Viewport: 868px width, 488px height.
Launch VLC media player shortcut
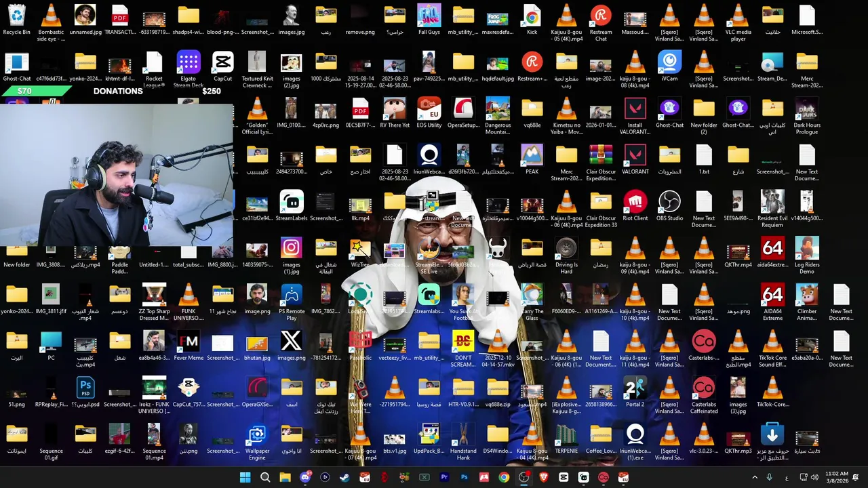click(x=738, y=23)
